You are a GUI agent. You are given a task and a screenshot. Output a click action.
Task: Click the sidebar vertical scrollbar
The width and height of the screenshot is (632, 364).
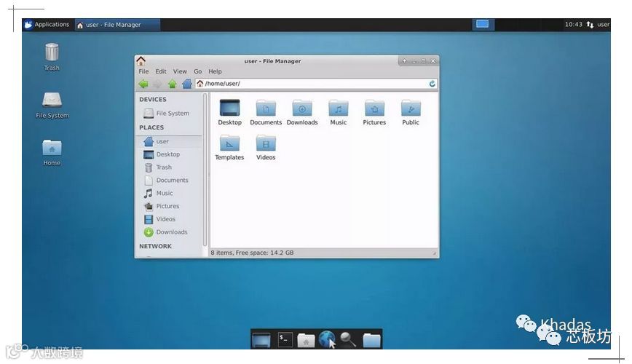pyautogui.click(x=205, y=170)
